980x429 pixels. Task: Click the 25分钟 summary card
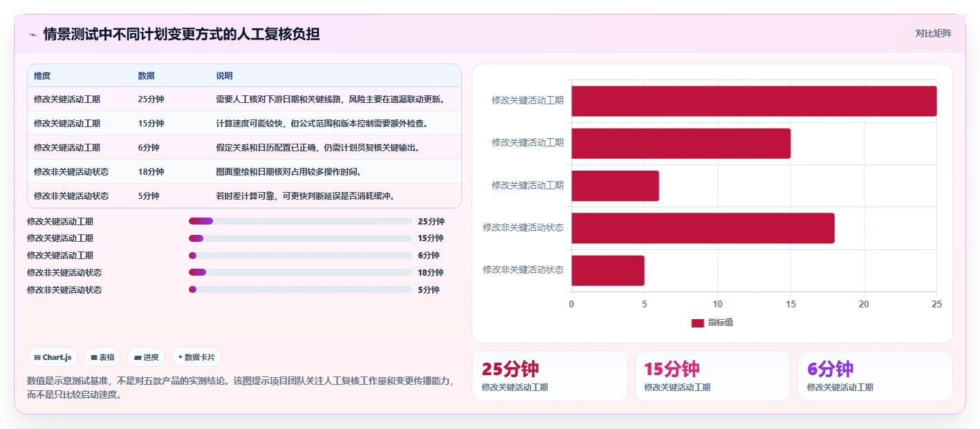[550, 376]
